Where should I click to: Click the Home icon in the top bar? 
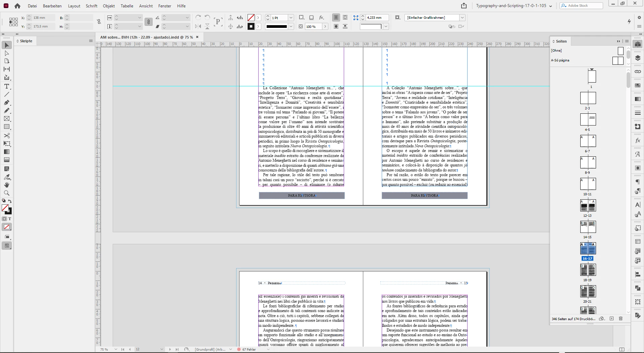[x=17, y=6]
